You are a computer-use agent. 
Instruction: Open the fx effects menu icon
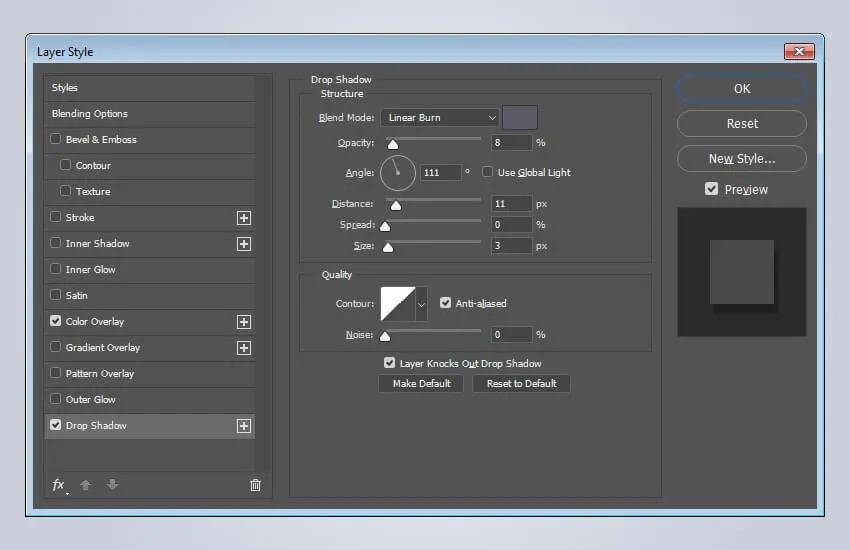(59, 485)
